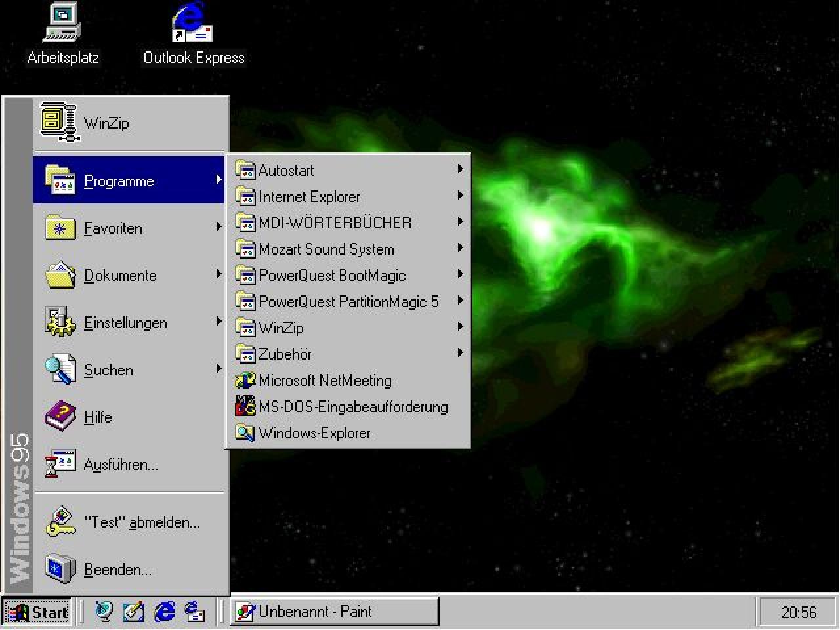
Task: Click the Ausführen run icon
Action: (60, 464)
